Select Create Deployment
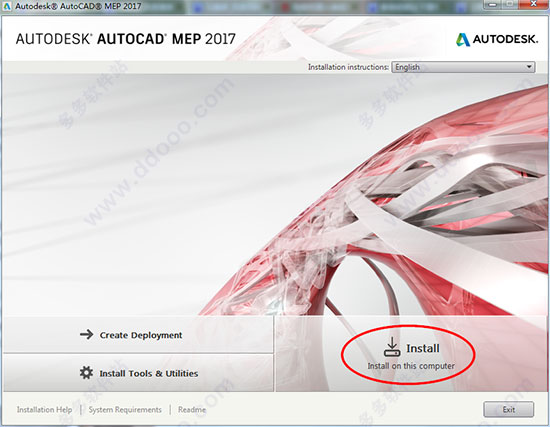 coord(138,335)
